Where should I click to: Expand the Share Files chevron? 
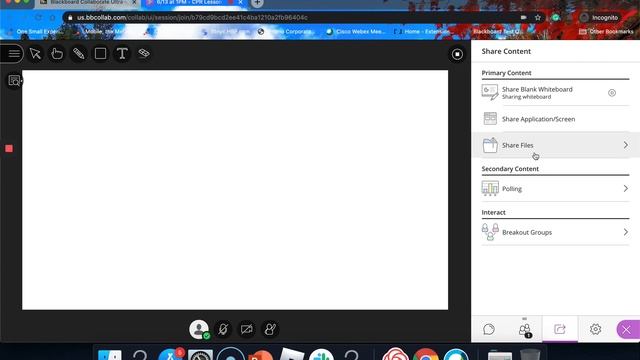pos(626,145)
